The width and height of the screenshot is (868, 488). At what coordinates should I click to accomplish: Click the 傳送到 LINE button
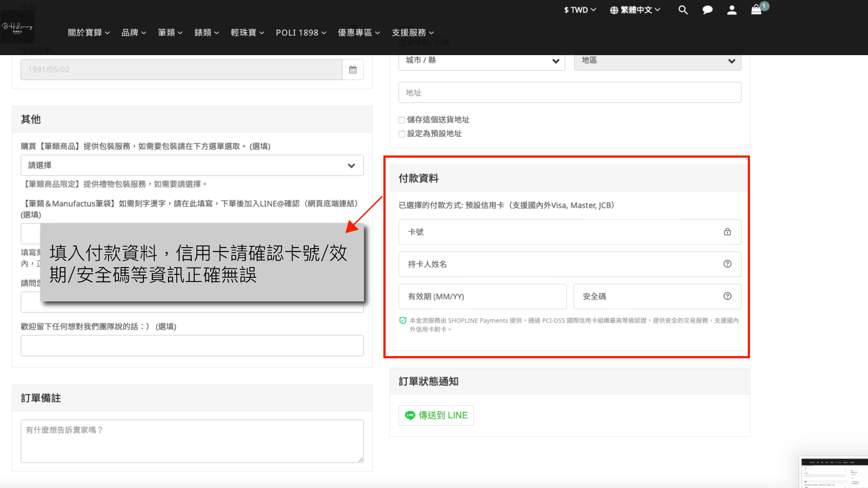(x=436, y=415)
